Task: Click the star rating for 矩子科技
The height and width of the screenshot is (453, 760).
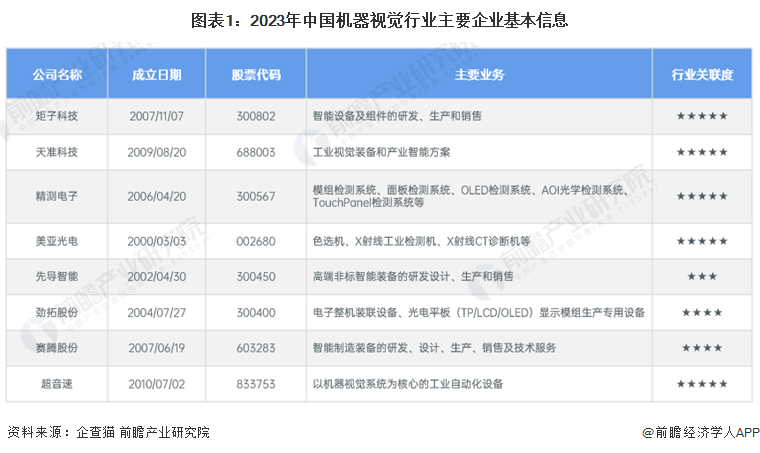Action: 702,116
